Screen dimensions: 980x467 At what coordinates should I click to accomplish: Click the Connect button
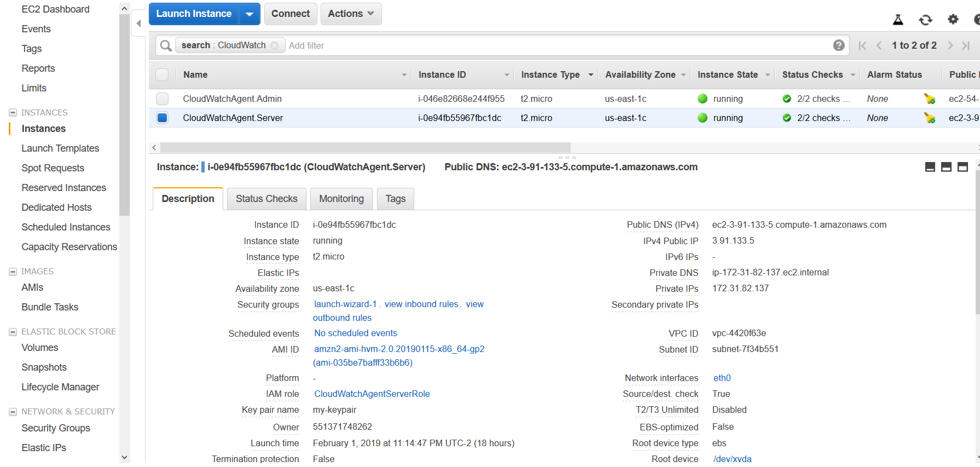[x=290, y=14]
